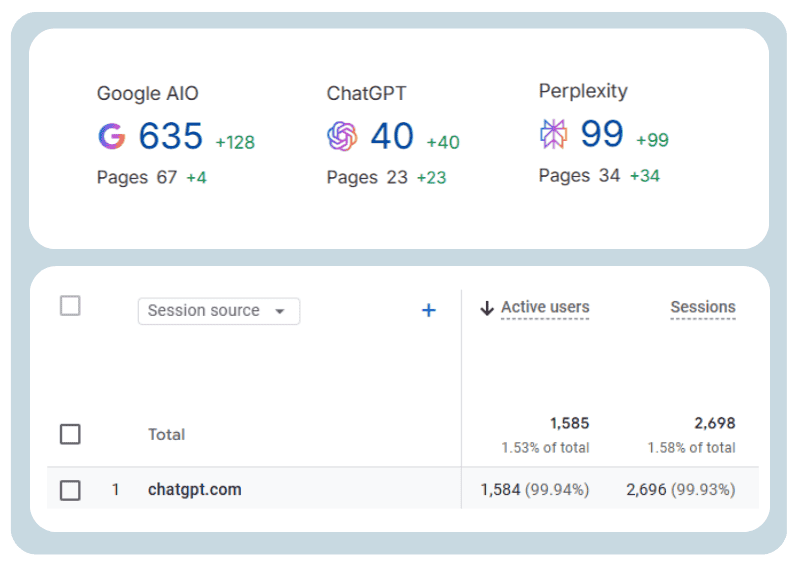800x566 pixels.
Task: Tick the checkbox for chatgpt.com row
Action: pos(70,490)
